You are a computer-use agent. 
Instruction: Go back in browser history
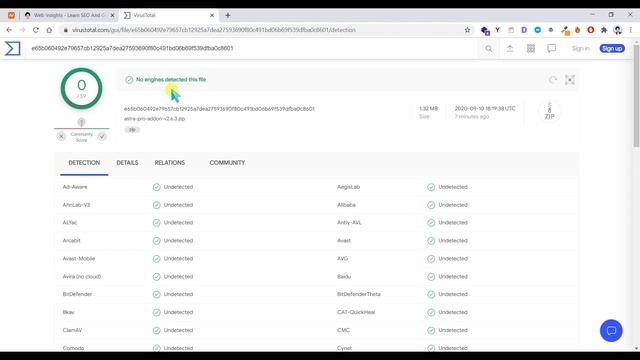(9, 30)
